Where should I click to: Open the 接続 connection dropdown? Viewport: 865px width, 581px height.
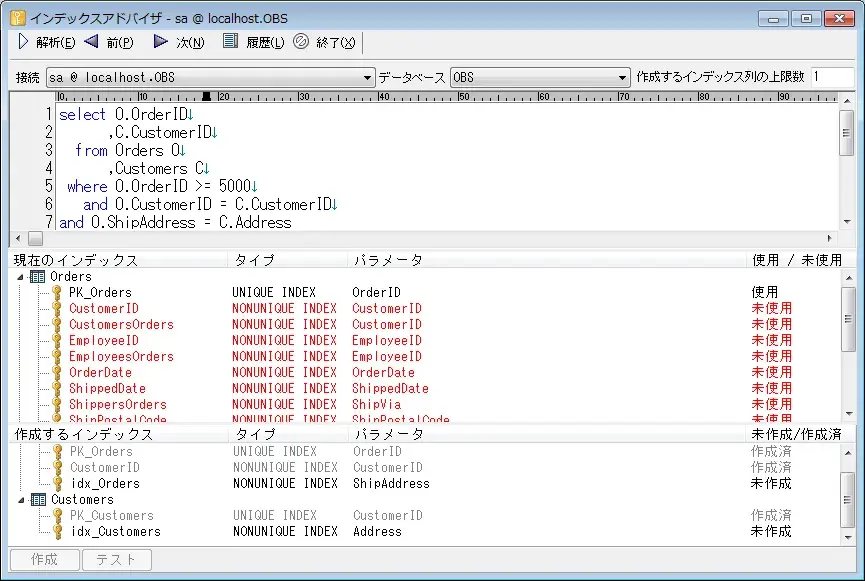[x=367, y=78]
